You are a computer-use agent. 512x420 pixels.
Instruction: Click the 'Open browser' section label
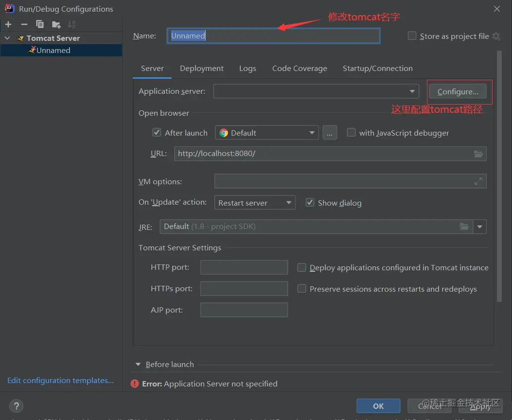coord(163,113)
